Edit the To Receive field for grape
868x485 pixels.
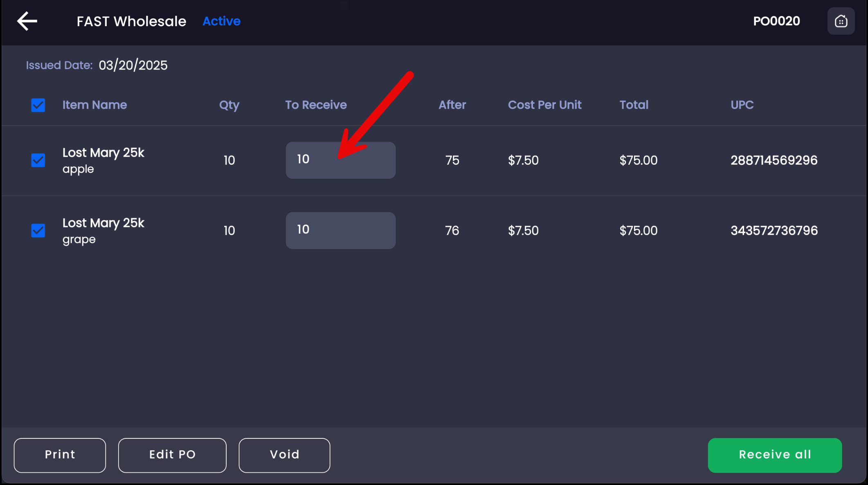tap(340, 231)
